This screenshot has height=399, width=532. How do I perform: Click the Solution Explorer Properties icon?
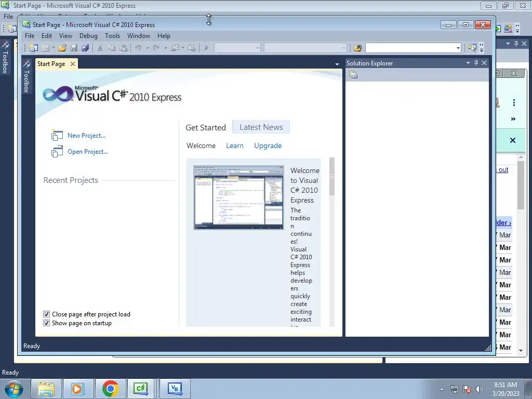coord(353,75)
